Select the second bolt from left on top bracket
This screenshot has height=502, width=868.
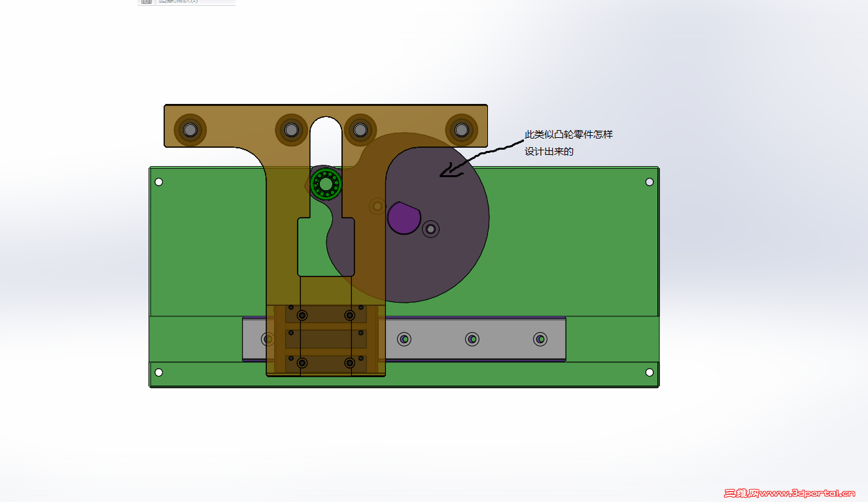(x=291, y=129)
